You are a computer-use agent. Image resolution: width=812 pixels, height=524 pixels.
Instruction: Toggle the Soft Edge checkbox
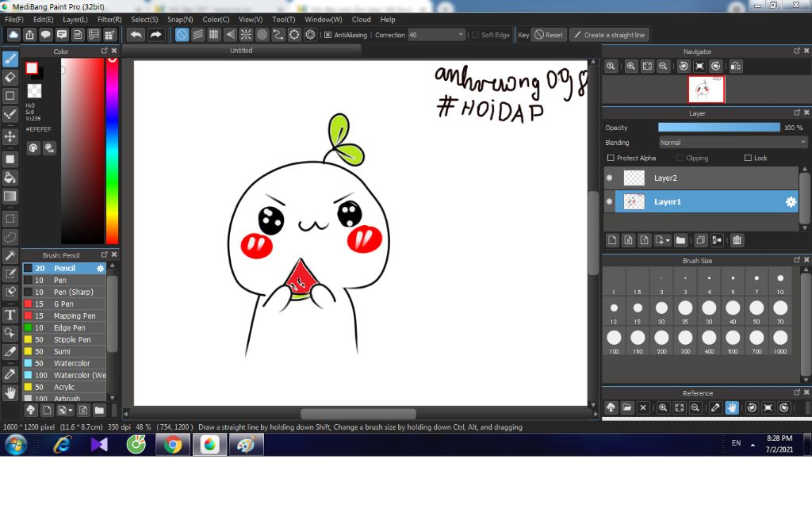pos(476,35)
